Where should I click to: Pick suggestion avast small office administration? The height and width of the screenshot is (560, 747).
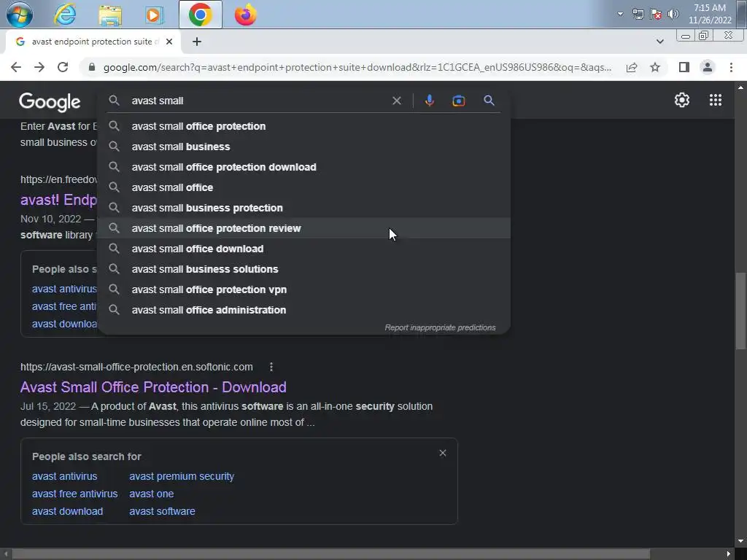[x=303, y=310]
